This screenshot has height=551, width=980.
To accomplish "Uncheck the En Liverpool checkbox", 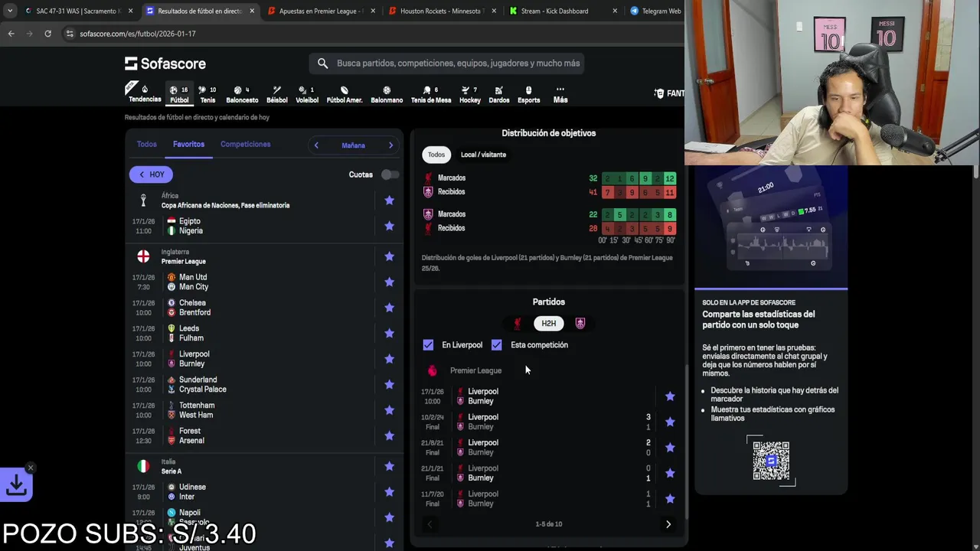I will pos(428,345).
